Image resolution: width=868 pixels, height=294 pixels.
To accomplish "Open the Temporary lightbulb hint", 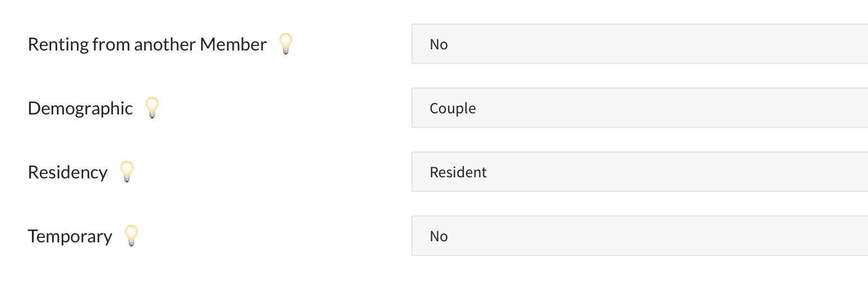I will pos(131,235).
